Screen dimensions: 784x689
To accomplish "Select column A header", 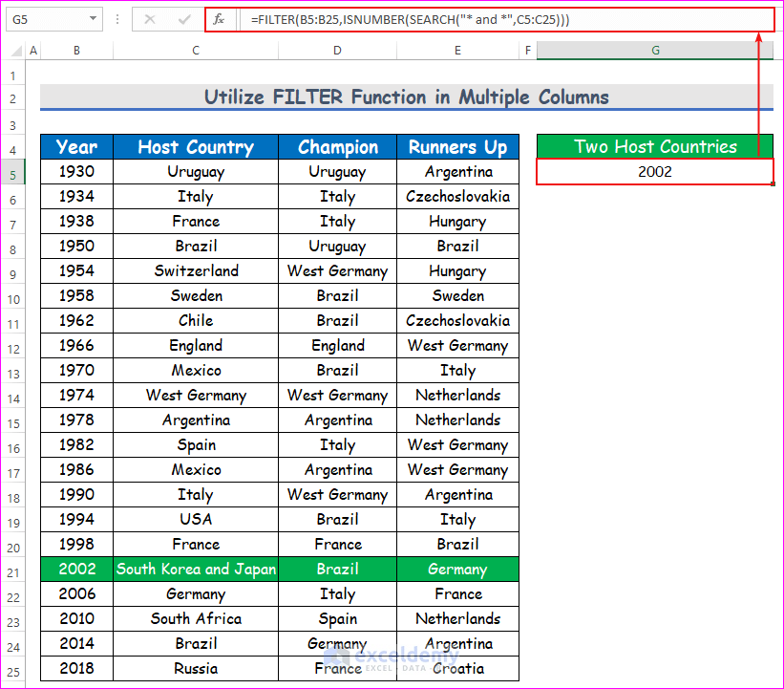I will [33, 51].
